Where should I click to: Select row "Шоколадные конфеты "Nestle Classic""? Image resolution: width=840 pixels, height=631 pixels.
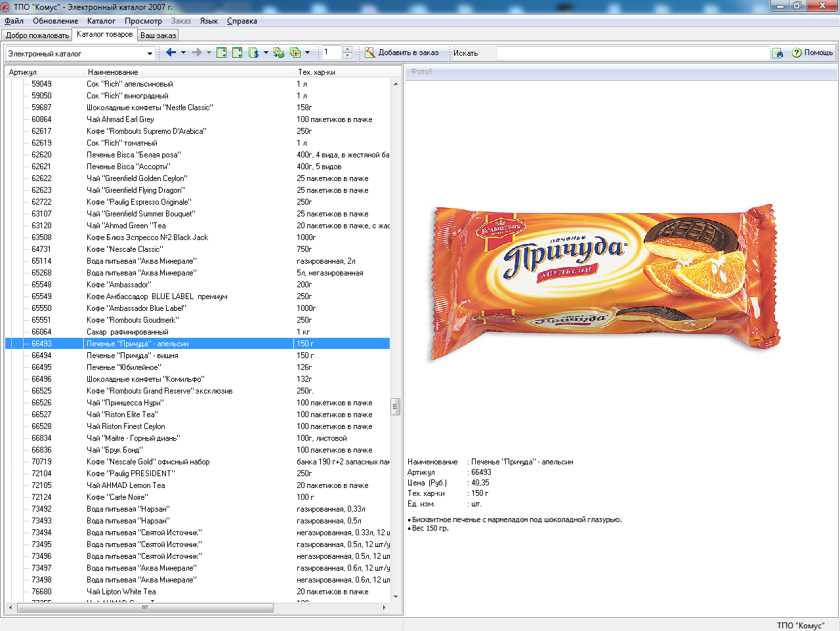pos(198,108)
